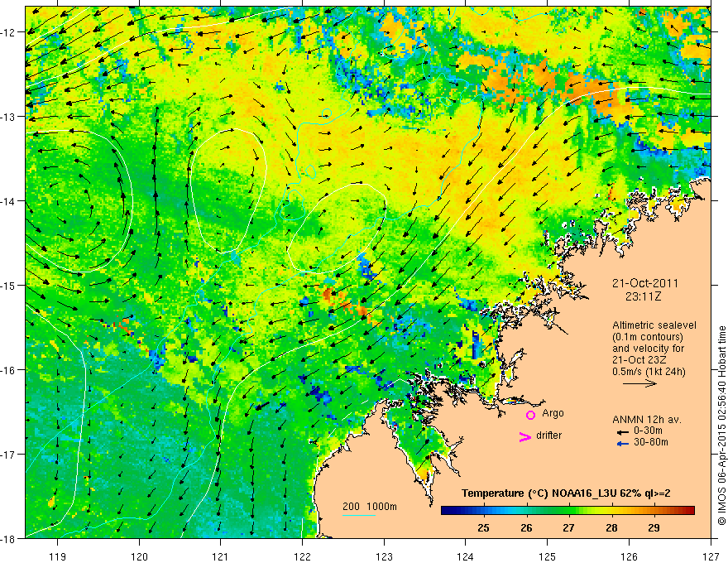This screenshot has width=728, height=563.
Task: Click the colorbar value 27
Action: [568, 527]
